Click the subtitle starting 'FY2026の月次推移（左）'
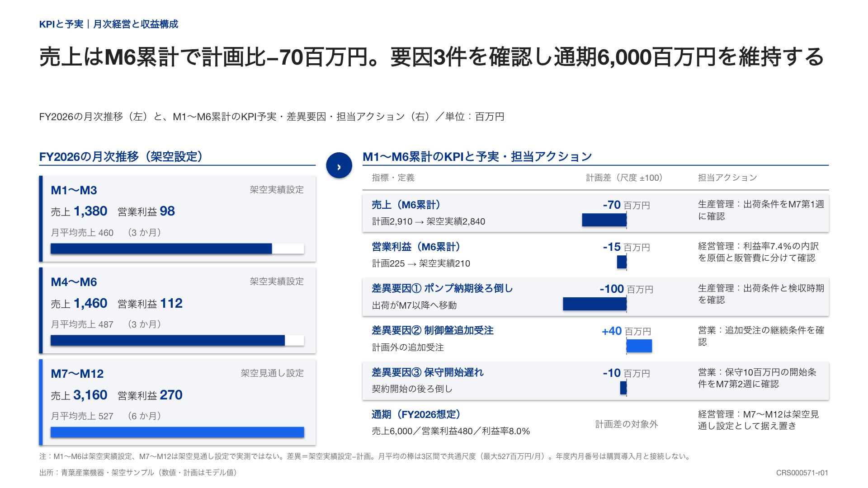Viewport: 868px width, 488px height. point(272,117)
